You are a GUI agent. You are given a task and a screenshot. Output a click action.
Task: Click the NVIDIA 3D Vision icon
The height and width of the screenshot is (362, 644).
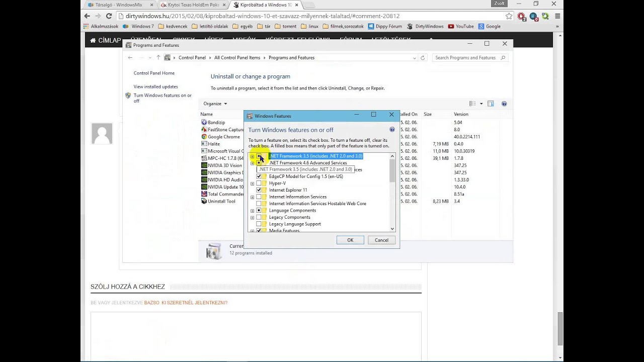pos(204,165)
